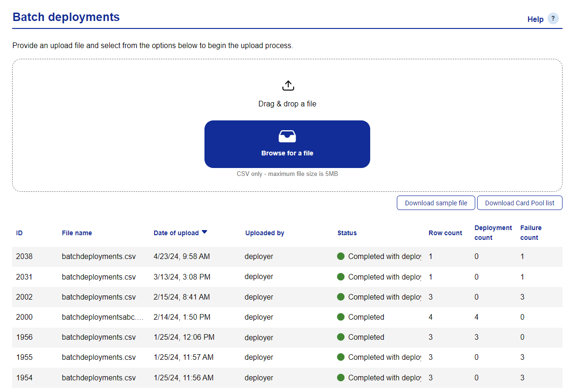Click the green status dot for ID 2000
The height and width of the screenshot is (392, 570).
pyautogui.click(x=341, y=317)
